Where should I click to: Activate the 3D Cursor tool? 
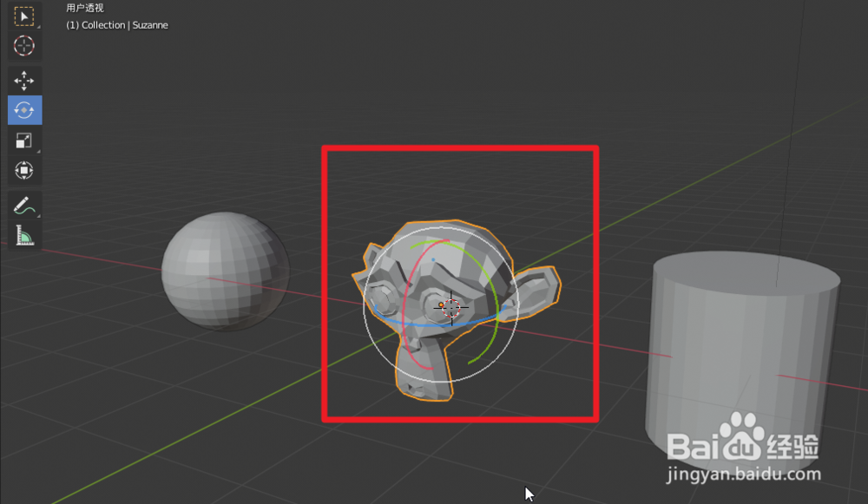(x=23, y=46)
